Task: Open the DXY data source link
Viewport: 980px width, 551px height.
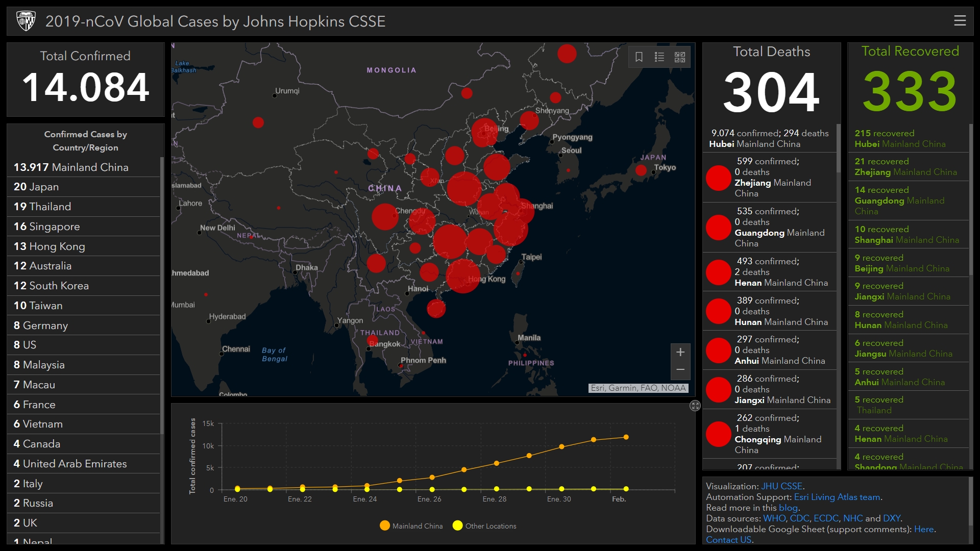Action: click(892, 518)
